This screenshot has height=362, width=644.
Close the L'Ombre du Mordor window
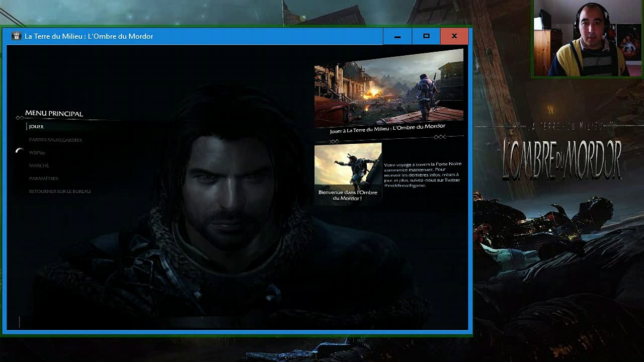tap(454, 36)
